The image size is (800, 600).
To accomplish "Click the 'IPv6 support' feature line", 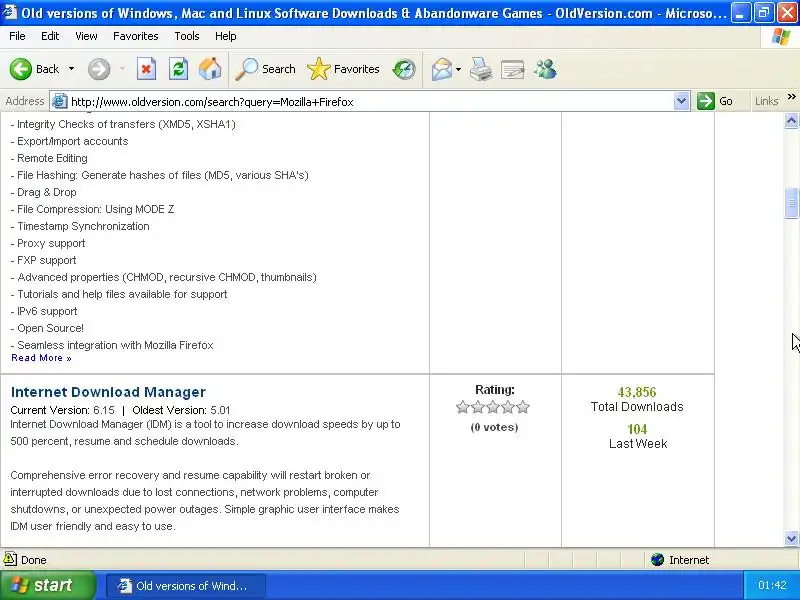I will point(44,311).
